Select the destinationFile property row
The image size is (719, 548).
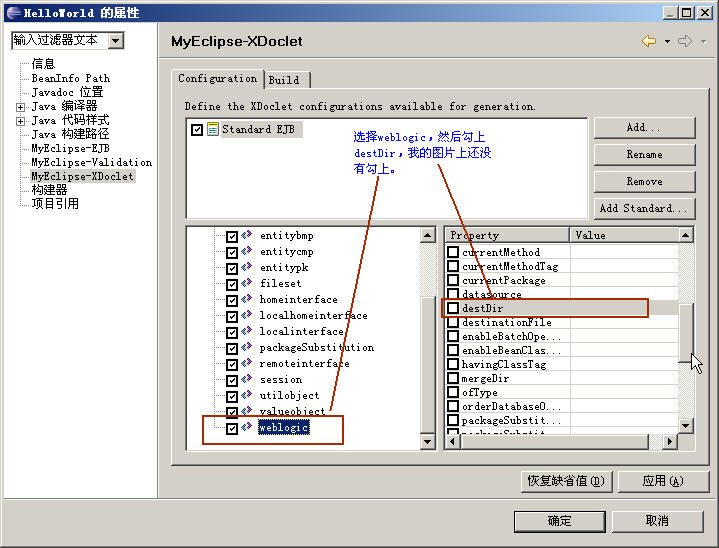[563, 322]
